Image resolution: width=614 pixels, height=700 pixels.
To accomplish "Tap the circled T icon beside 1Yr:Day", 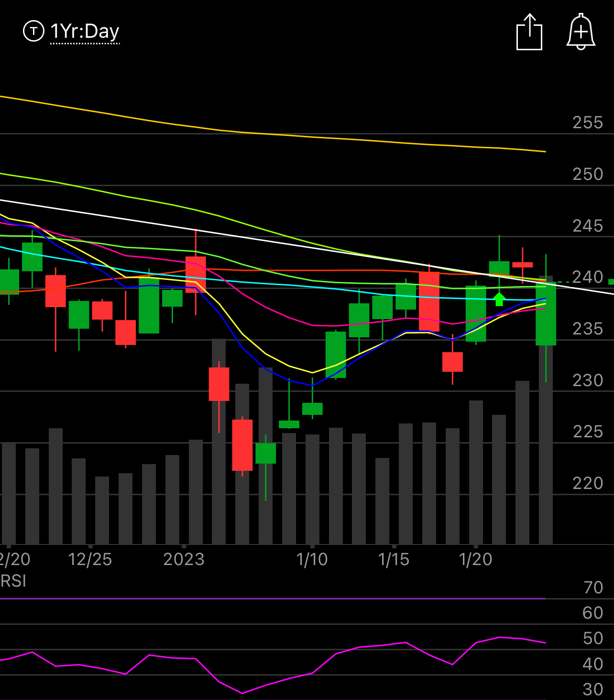I will click(33, 31).
